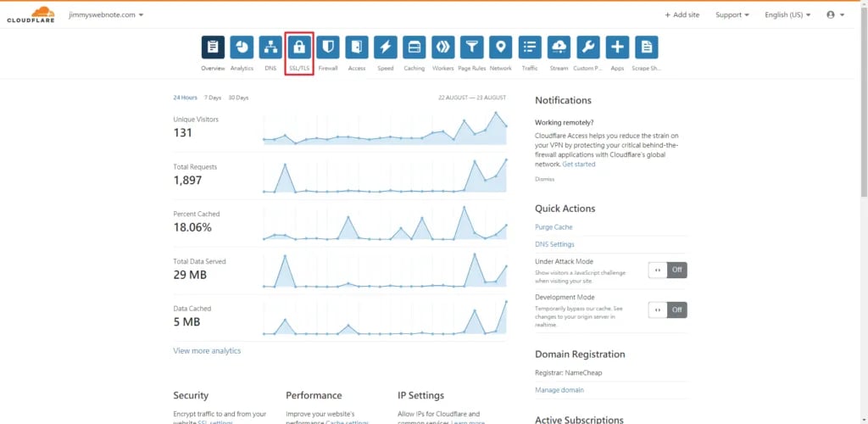Open the Firewall shield icon
Screen dimensions: 868x424
click(328, 47)
